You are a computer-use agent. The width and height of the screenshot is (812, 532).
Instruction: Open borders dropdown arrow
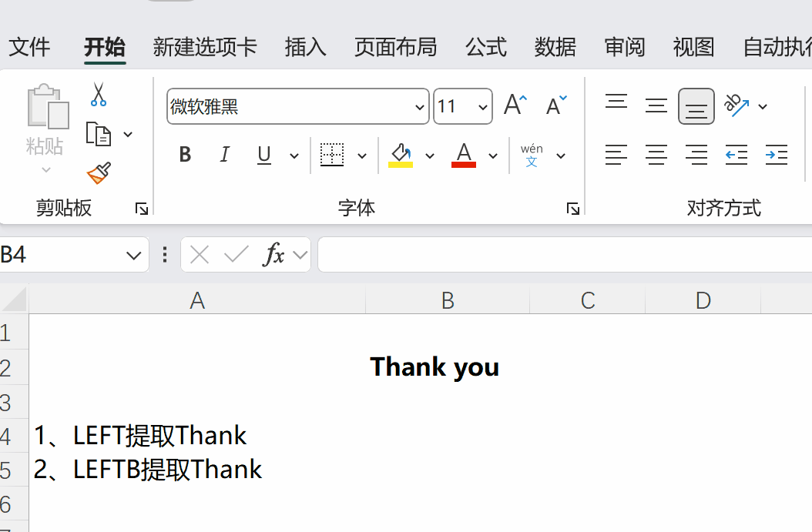pyautogui.click(x=362, y=156)
